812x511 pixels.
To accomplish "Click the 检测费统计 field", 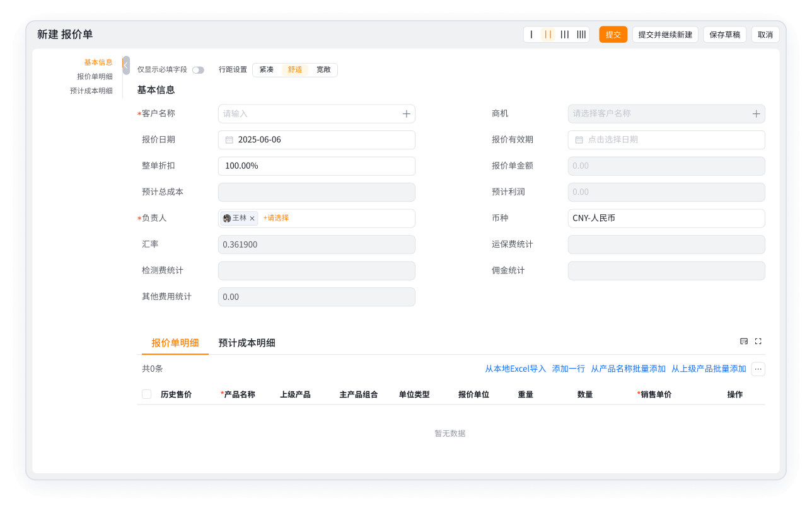I will 316,271.
